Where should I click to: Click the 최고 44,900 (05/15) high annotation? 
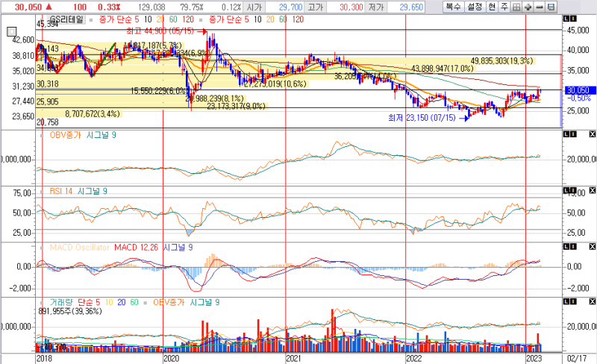click(x=160, y=31)
